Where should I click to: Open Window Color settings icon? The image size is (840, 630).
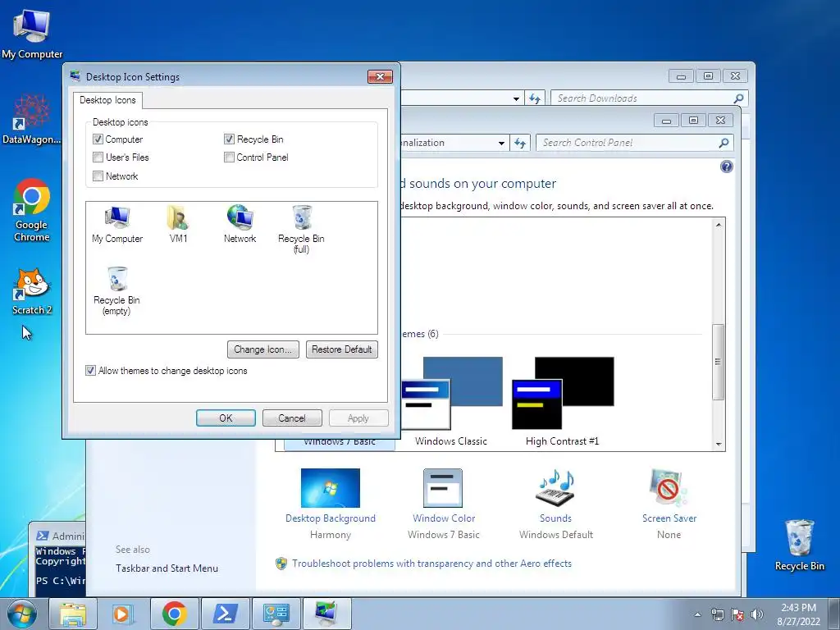tap(442, 488)
